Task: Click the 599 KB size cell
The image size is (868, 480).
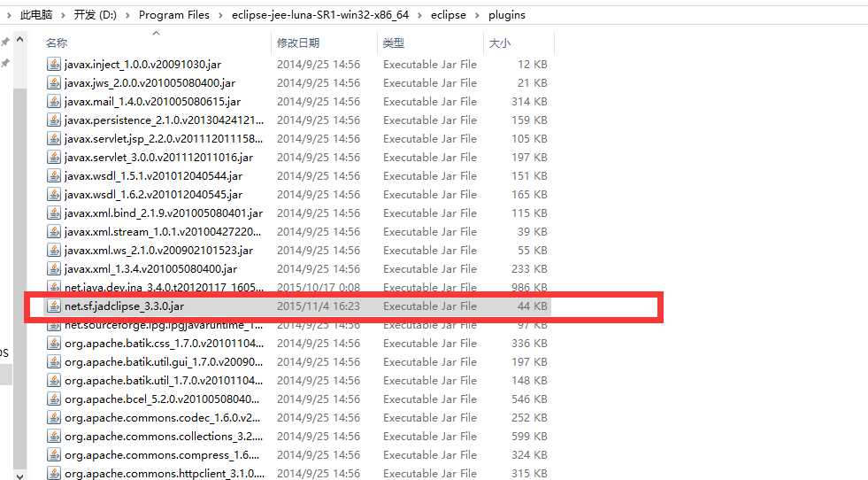Action: [529, 437]
